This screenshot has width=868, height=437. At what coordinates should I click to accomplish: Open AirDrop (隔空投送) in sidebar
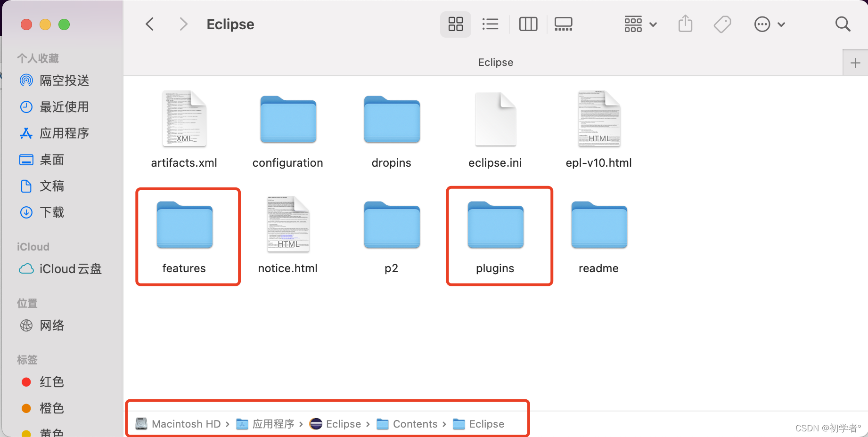(x=55, y=81)
